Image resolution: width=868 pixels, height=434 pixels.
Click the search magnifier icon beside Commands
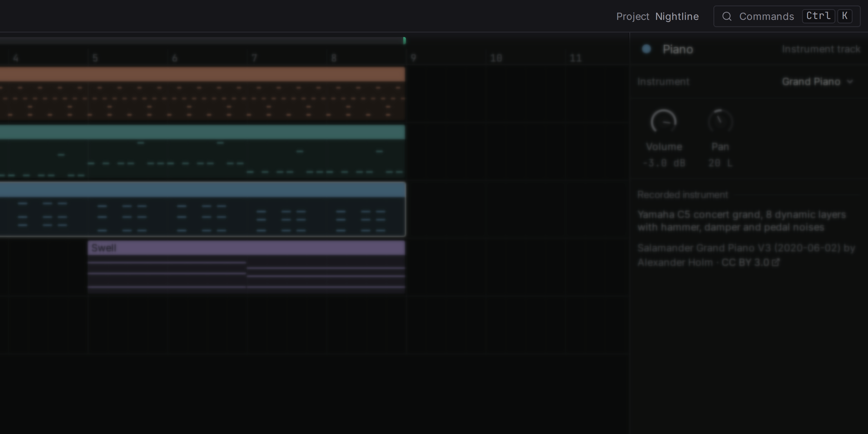(727, 16)
